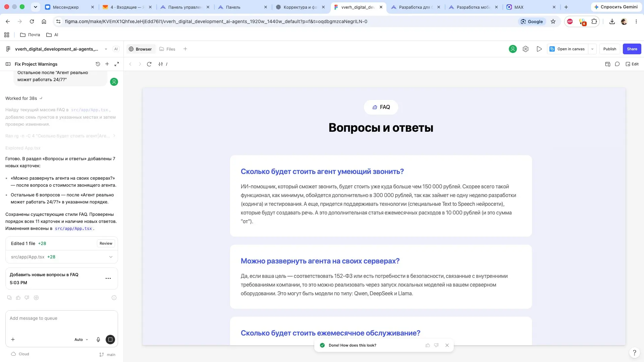The height and width of the screenshot is (362, 644).
Task: Expand src/app/App.tsx edited file row
Action: click(62, 257)
